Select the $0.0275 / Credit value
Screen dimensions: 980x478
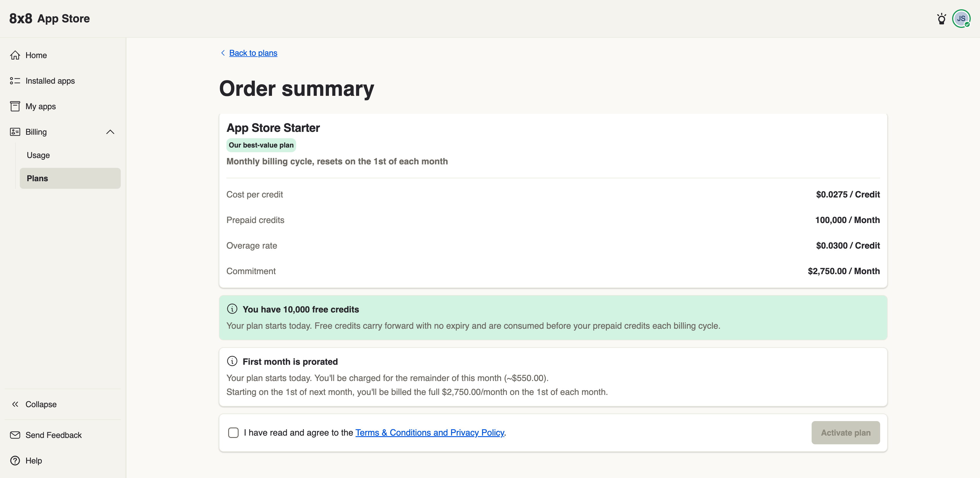[848, 195]
